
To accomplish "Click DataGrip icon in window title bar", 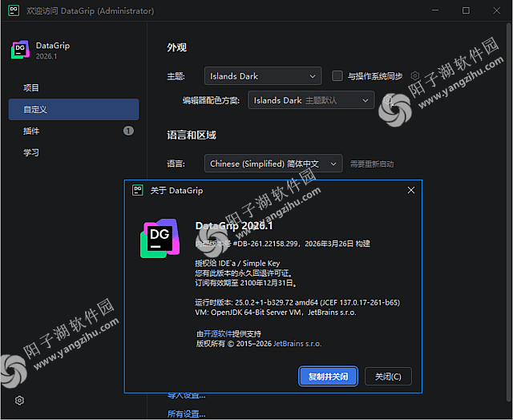I will [x=14, y=10].
